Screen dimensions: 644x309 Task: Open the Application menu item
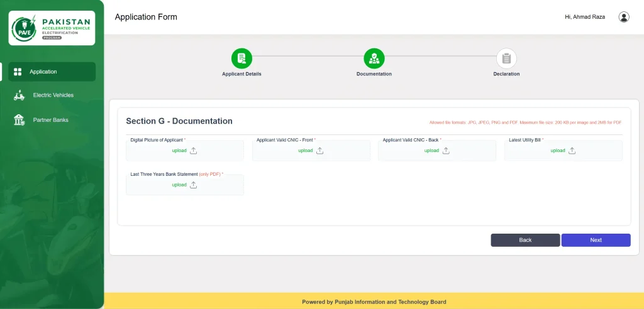[52, 72]
